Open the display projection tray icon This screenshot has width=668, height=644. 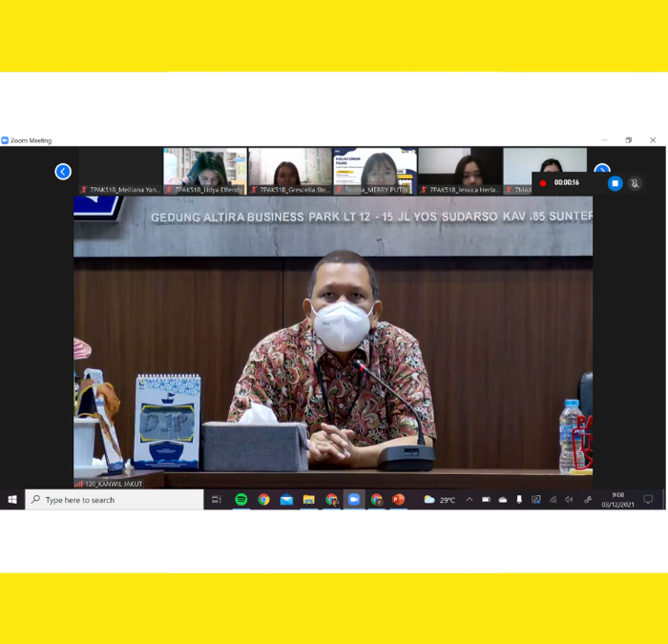536,500
